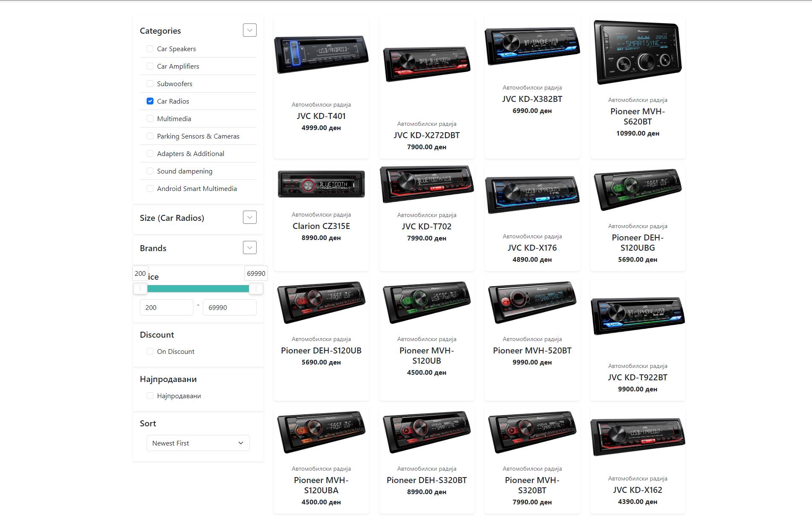The height and width of the screenshot is (518, 812).
Task: Click the minimum price slider handle
Action: [140, 289]
